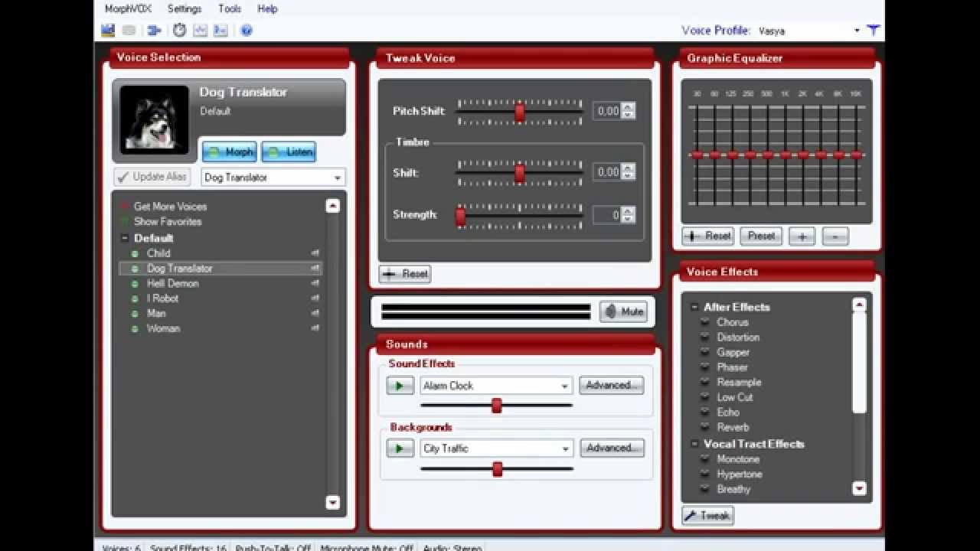Open the Tools menu

[x=229, y=9]
